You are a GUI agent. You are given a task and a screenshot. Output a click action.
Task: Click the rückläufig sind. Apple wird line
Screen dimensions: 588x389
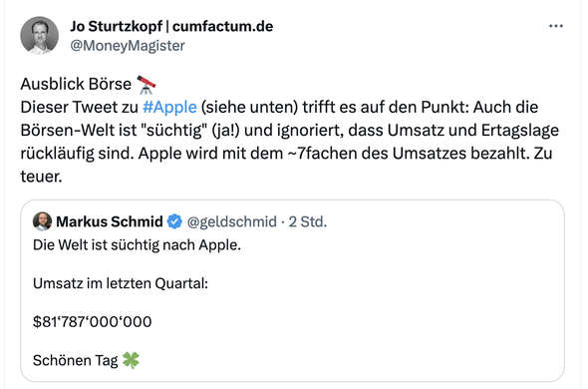(x=286, y=154)
